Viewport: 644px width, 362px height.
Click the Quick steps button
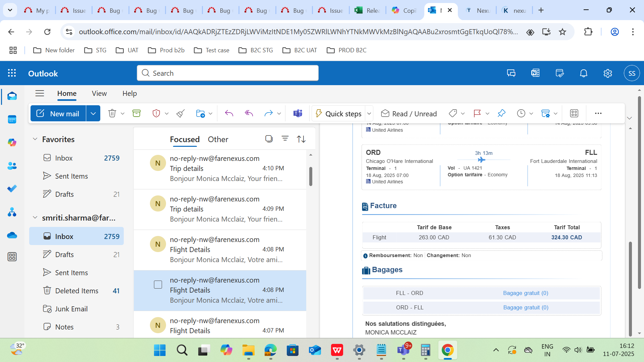point(339,114)
